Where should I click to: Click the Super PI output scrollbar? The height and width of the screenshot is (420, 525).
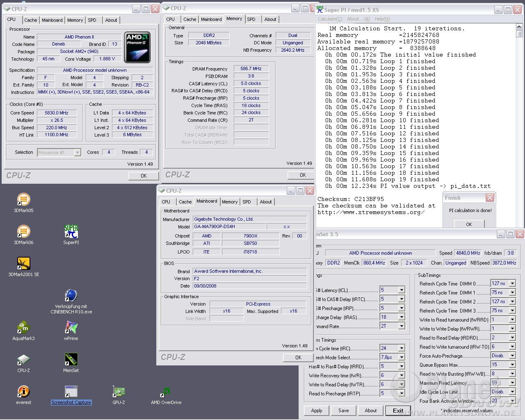pyautogui.click(x=519, y=123)
